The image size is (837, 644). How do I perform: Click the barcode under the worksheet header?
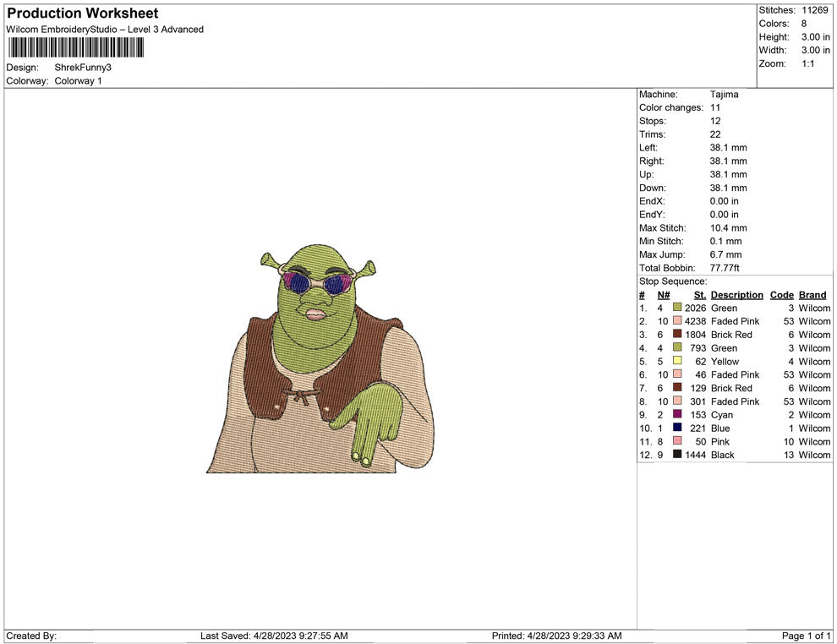[x=76, y=47]
